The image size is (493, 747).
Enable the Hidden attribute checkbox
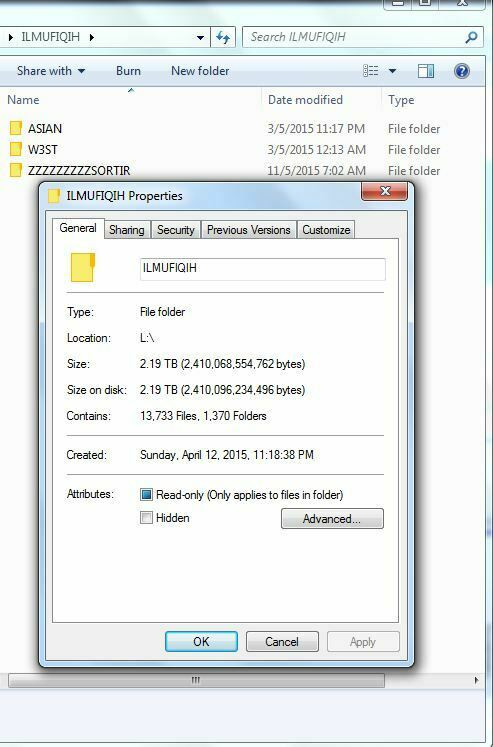(x=146, y=517)
